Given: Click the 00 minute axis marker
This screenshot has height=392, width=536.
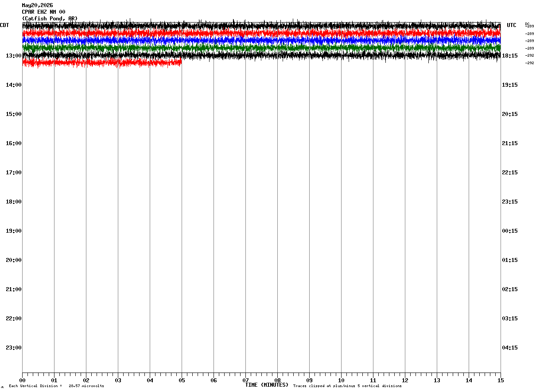Looking at the screenshot, I should tap(22, 380).
